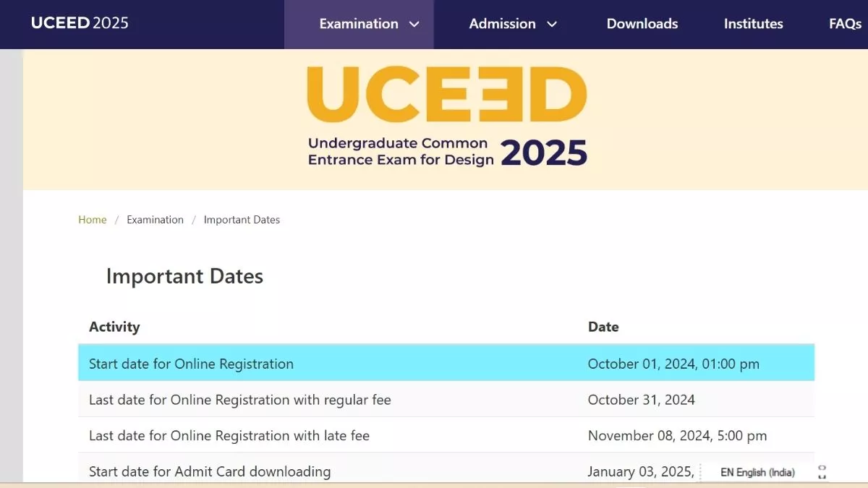Go to the Downloads page
The width and height of the screenshot is (868, 488).
642,24
